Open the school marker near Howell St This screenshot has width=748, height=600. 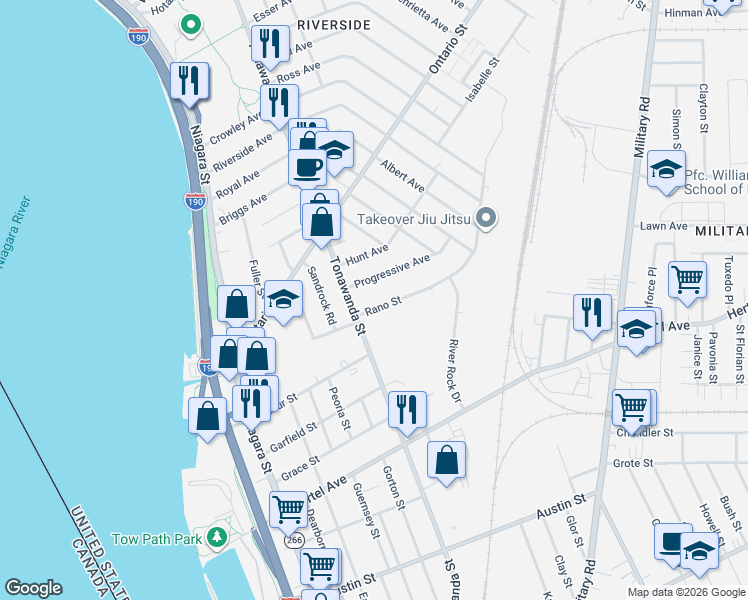click(699, 552)
